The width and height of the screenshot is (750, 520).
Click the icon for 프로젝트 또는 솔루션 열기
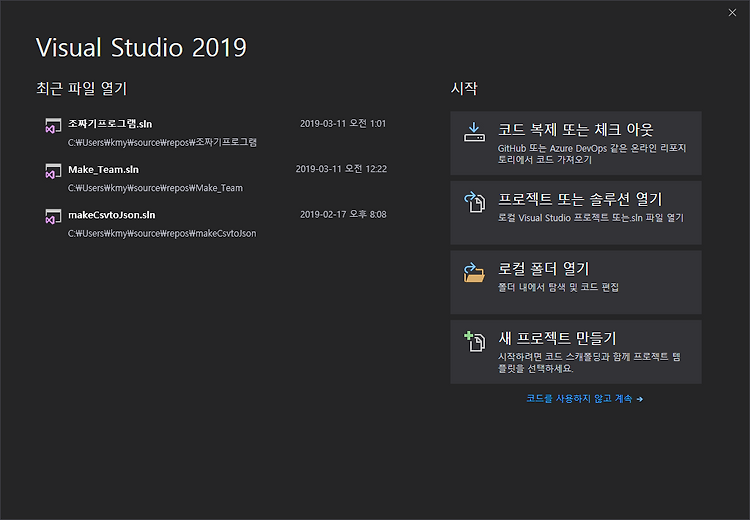click(474, 202)
